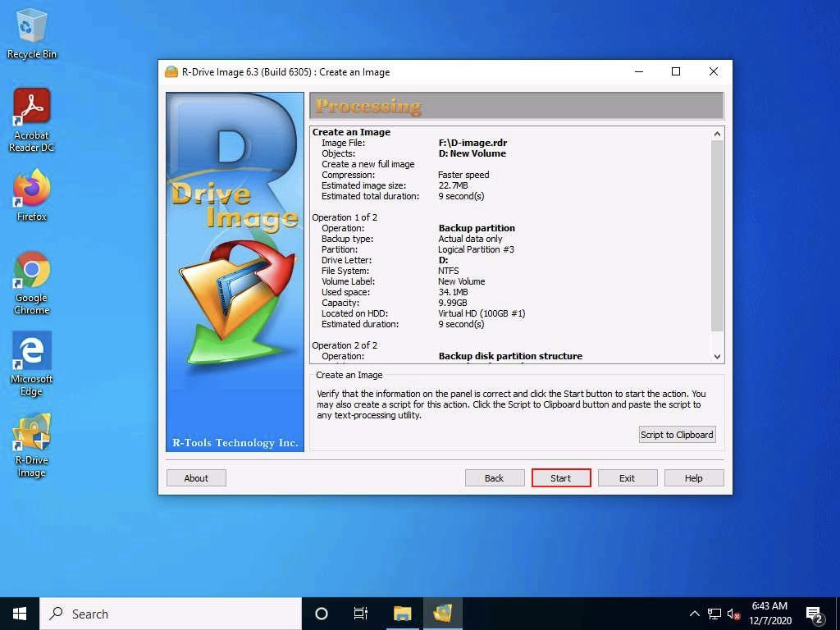Copy script with Script to Clipboard
Screen dimensions: 840x630
tap(677, 435)
